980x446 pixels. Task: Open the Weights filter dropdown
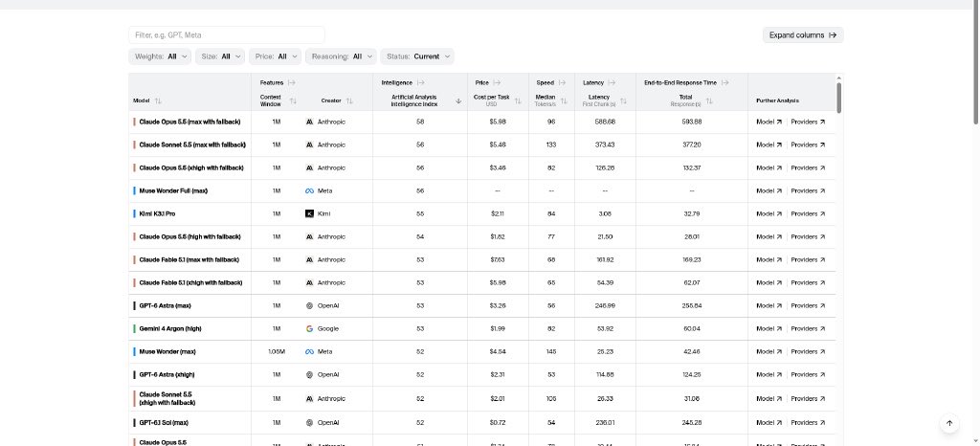[x=160, y=56]
